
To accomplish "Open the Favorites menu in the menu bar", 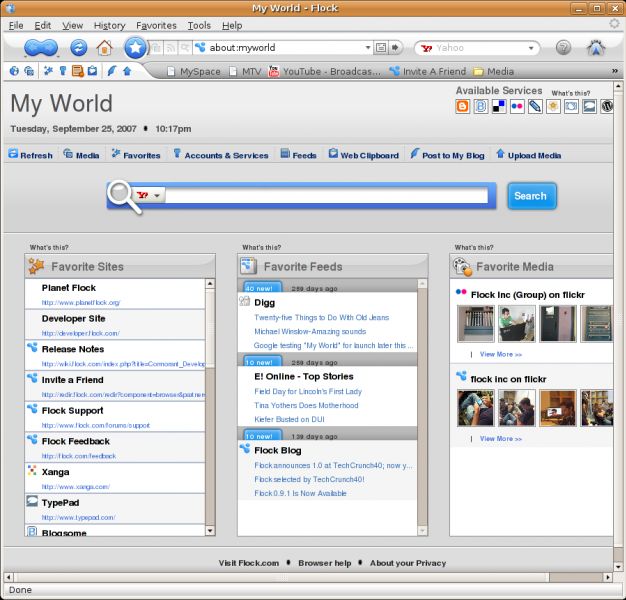I will [x=156, y=26].
